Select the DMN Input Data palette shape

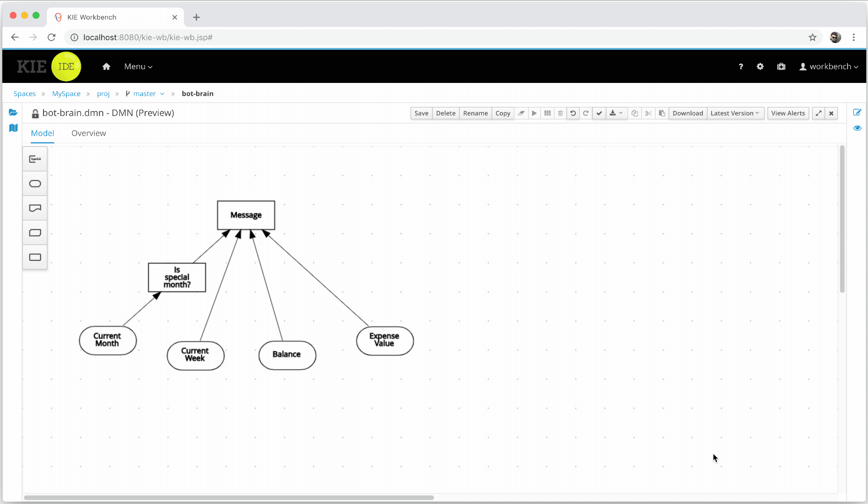click(x=35, y=184)
